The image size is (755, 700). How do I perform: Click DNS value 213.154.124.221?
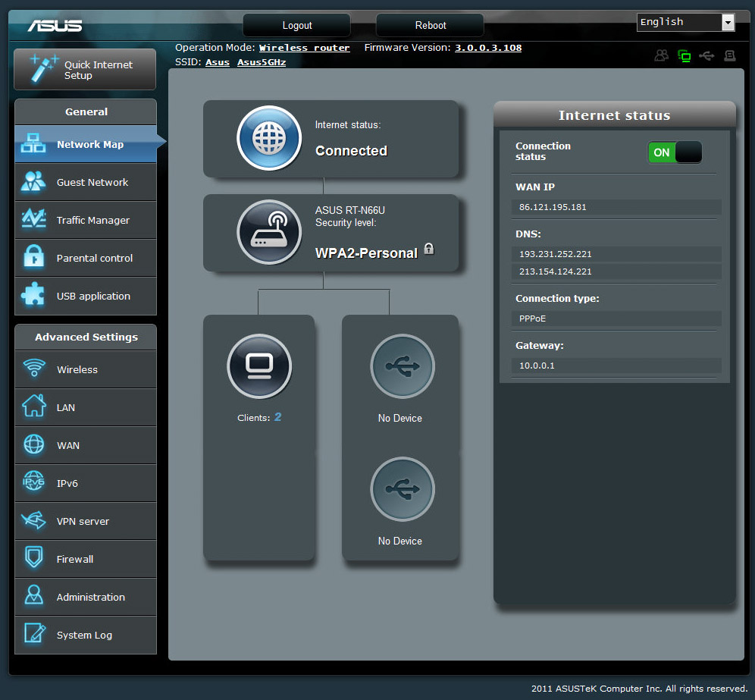coord(616,272)
